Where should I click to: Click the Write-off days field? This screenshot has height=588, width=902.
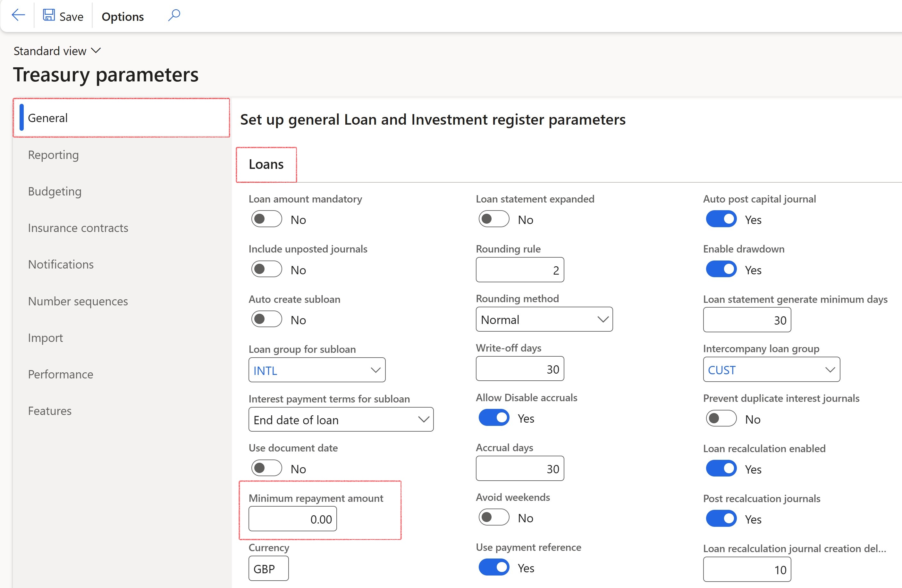[x=520, y=369]
